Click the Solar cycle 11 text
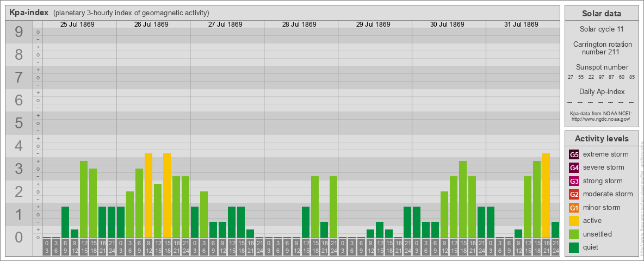The height and width of the screenshot is (261, 644). tap(602, 29)
